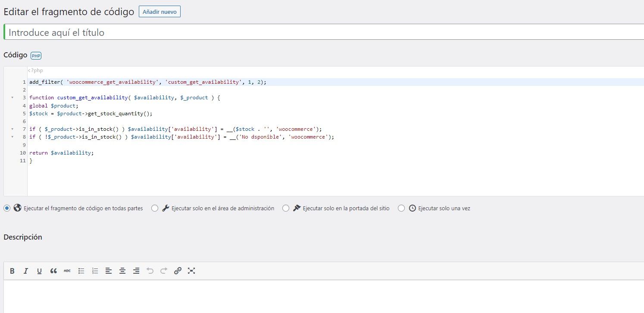Click the Undo arrow icon
The image size is (644, 313).
tap(150, 271)
